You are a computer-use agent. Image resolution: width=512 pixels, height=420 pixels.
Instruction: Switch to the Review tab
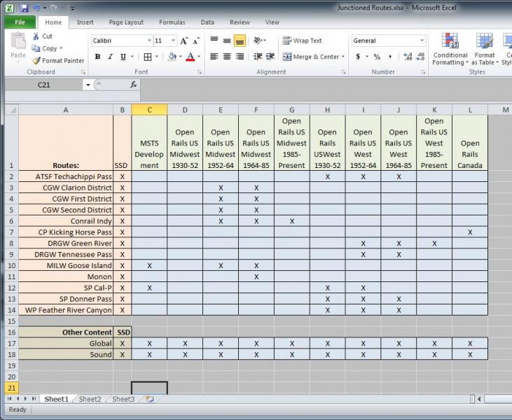240,22
